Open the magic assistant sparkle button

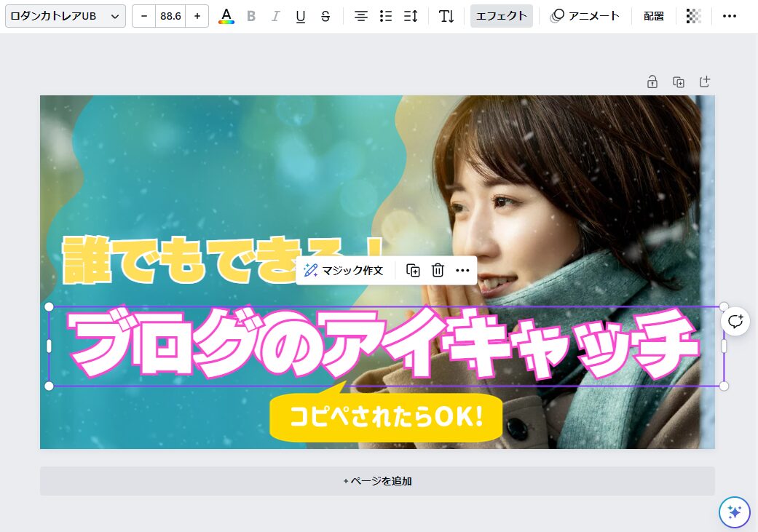pos(734,512)
